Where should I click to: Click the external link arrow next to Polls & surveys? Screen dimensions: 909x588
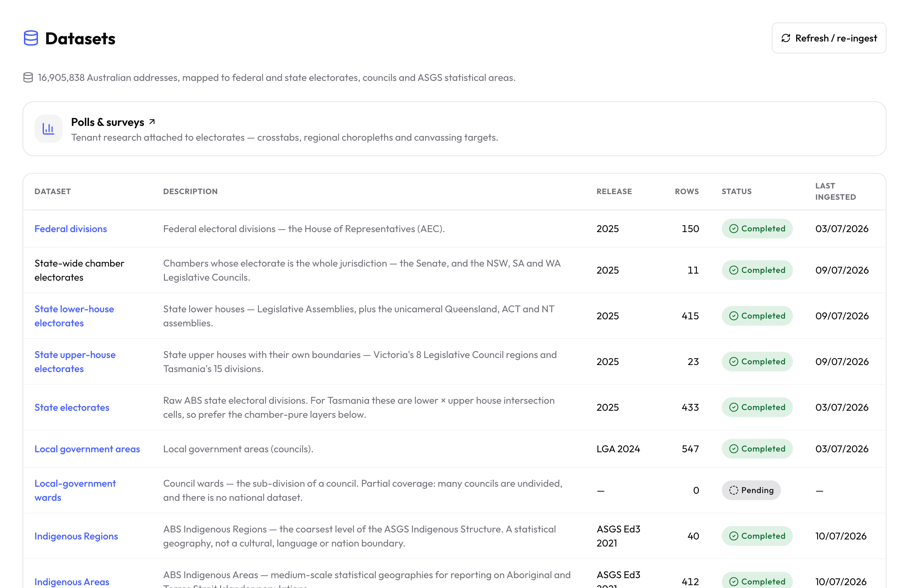click(x=152, y=122)
